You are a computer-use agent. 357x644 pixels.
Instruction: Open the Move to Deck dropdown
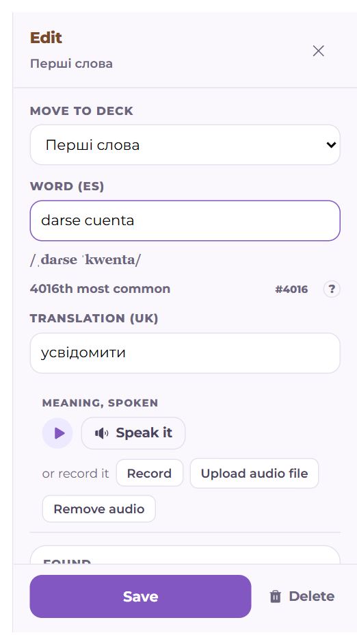click(185, 145)
